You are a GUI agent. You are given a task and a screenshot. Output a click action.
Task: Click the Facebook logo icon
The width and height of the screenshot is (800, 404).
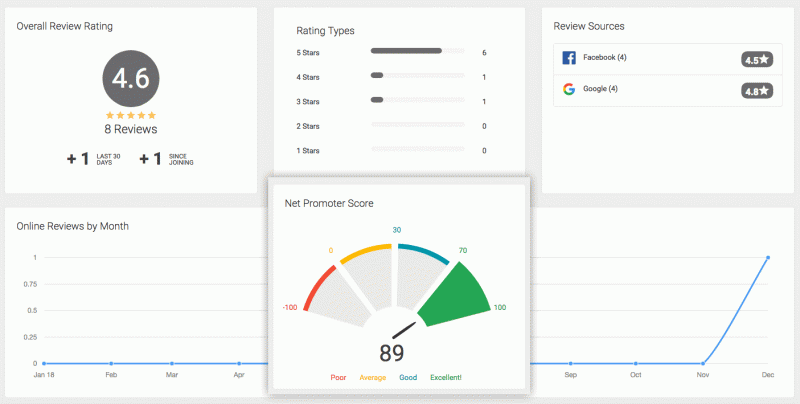click(x=569, y=58)
